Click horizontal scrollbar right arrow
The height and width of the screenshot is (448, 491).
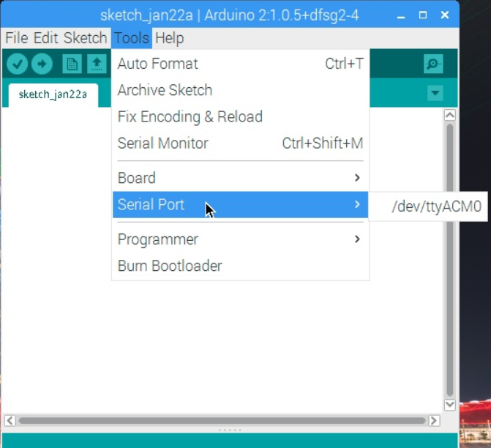tap(434, 420)
